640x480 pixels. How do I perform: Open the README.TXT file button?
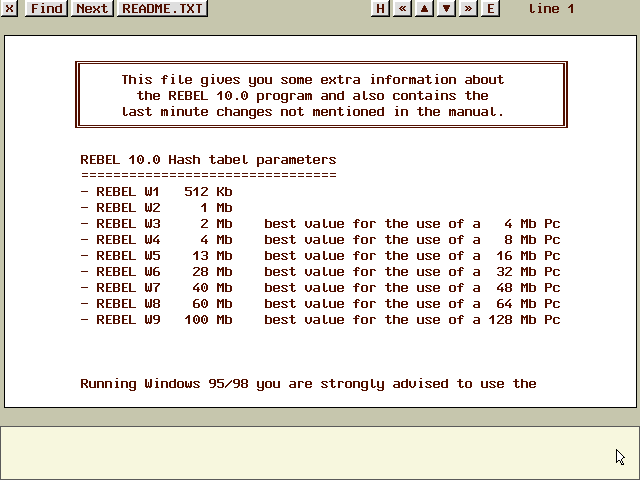(162, 8)
